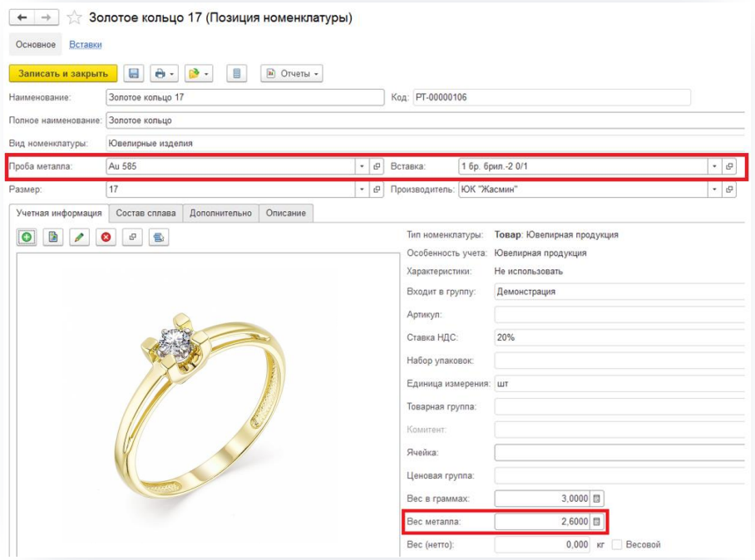Click the empty Ячейка field
Image resolution: width=755 pixels, height=560 pixels.
pyautogui.click(x=619, y=453)
